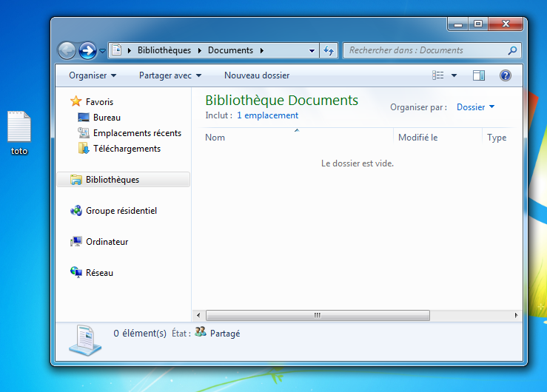The width and height of the screenshot is (547, 392).
Task: Open Réseau in navigation pane
Action: coord(99,273)
